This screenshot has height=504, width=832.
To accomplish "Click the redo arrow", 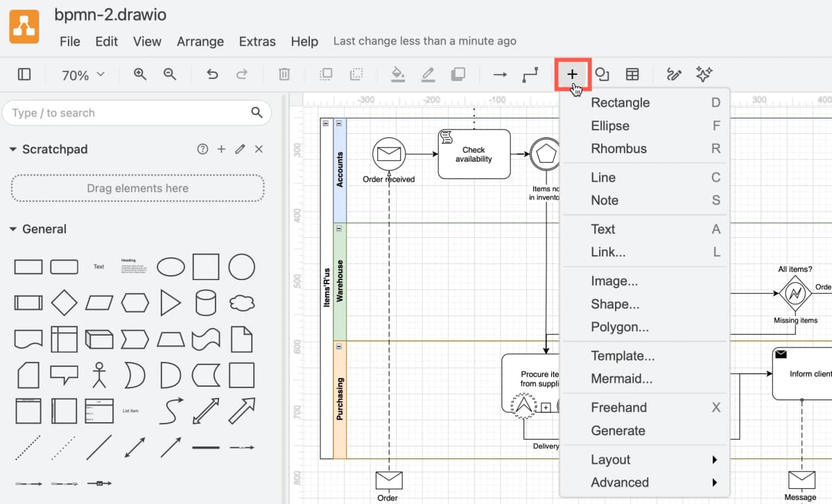I will pos(242,74).
